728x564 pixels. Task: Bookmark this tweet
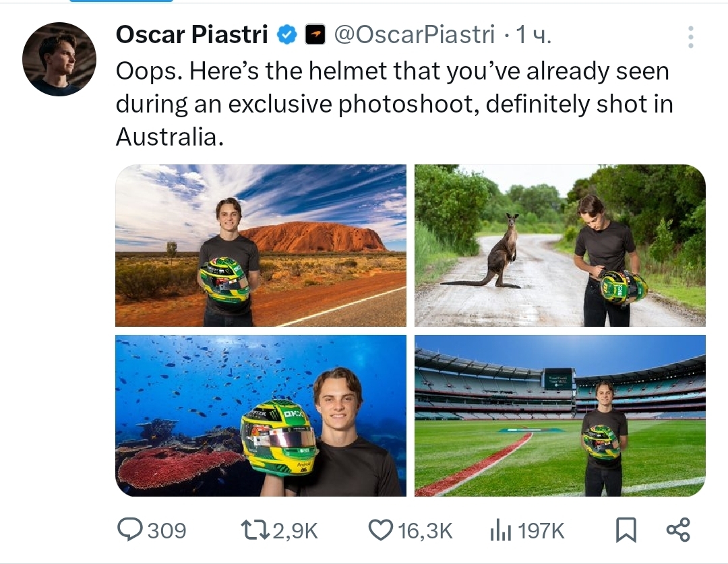(626, 530)
